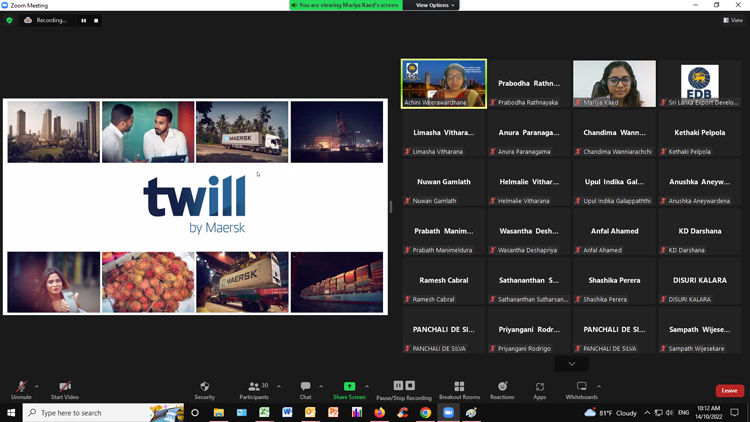
Task: Expand Share Screen options arrow
Action: pos(367,386)
